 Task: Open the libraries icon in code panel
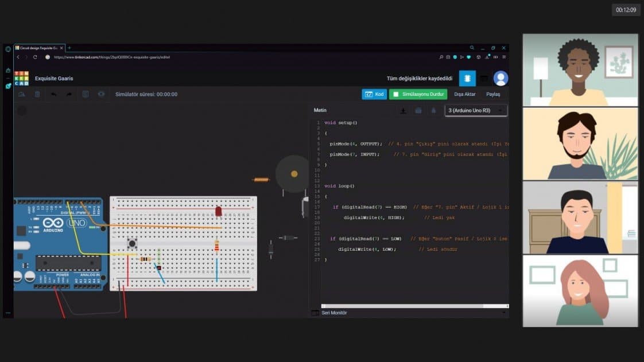[418, 110]
